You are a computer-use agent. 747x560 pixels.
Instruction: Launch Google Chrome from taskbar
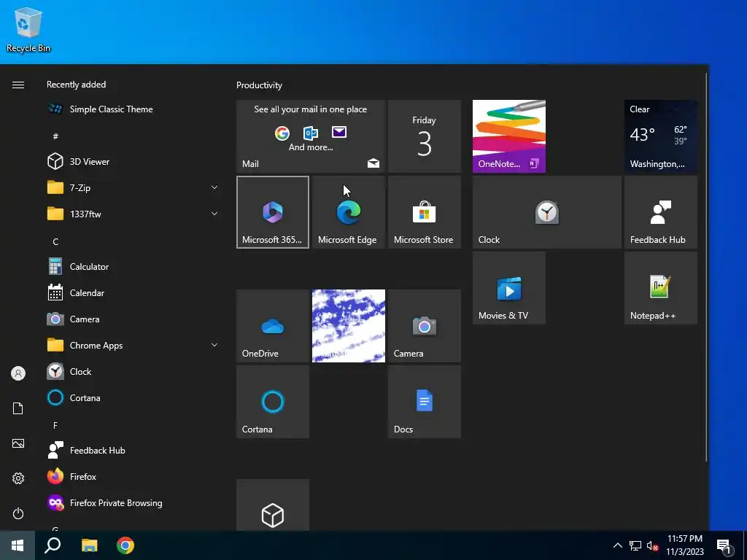click(125, 545)
